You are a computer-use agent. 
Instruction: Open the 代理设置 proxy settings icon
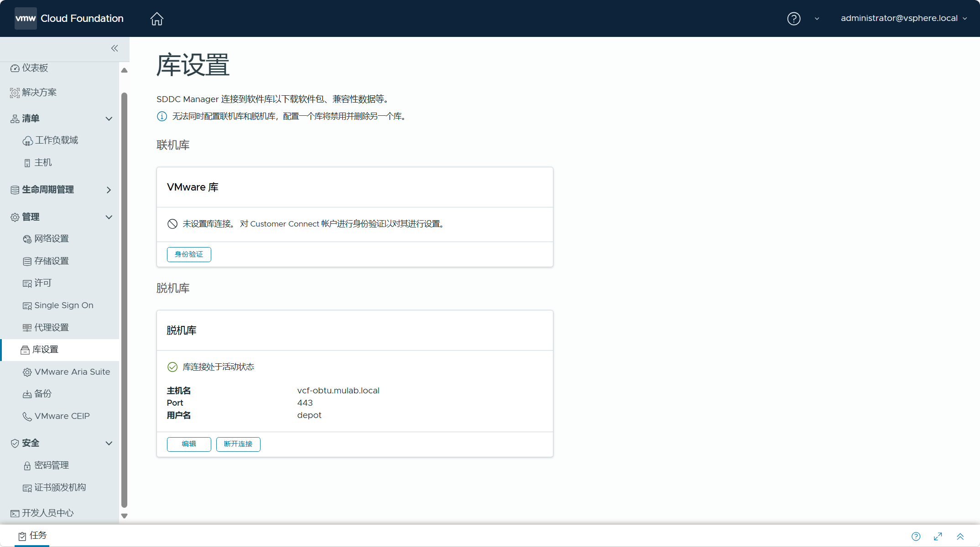point(27,328)
